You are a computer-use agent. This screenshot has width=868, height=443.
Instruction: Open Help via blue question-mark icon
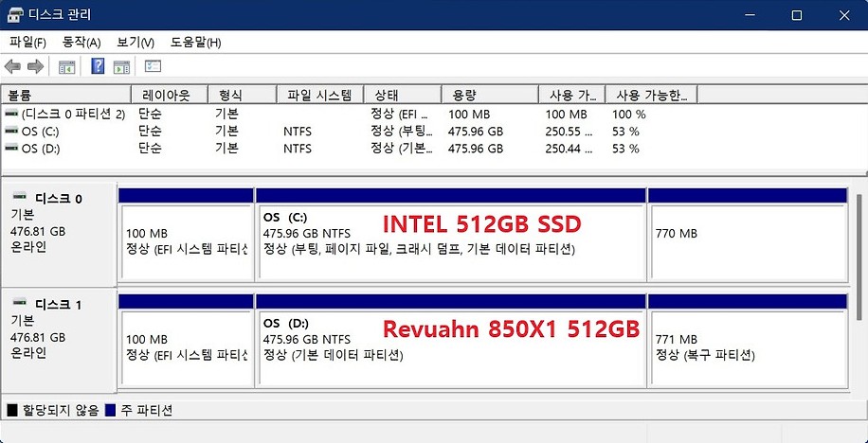point(98,66)
